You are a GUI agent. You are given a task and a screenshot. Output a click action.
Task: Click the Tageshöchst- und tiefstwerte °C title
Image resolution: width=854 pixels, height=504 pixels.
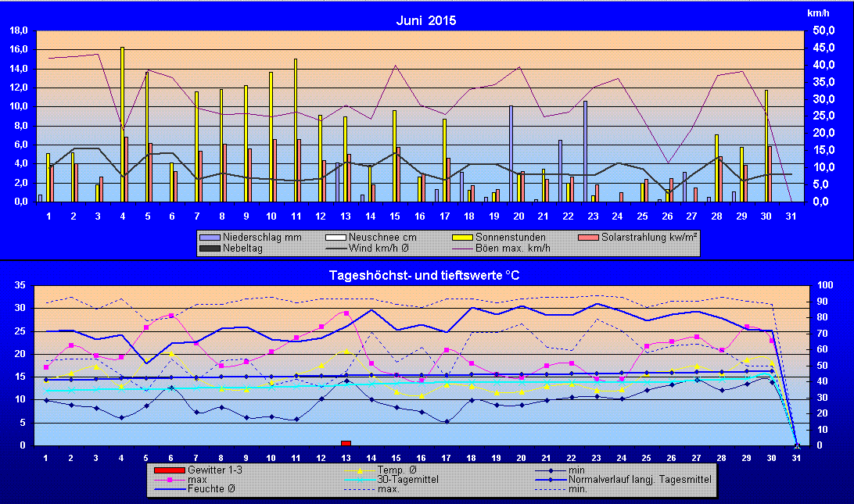point(426,275)
